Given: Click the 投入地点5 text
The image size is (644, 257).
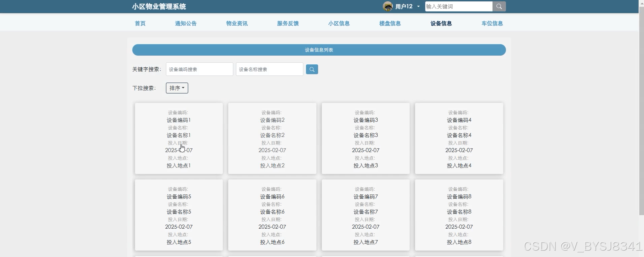Looking at the screenshot, I should 179,242.
